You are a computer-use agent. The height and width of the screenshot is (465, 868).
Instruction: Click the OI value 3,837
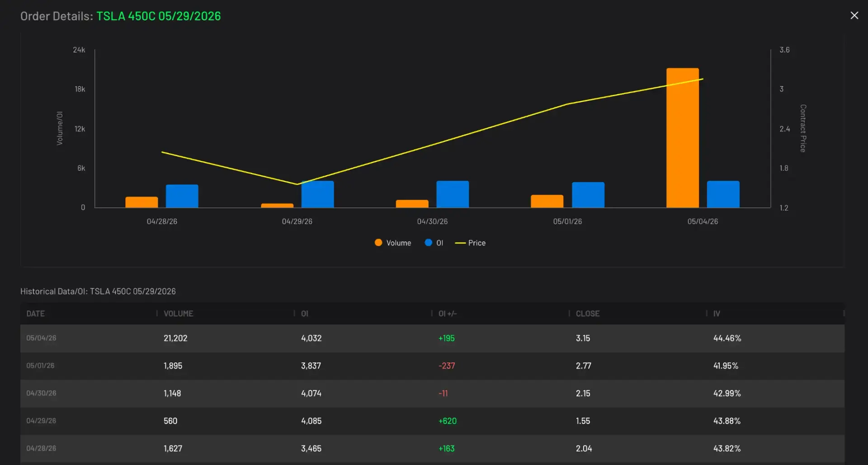tap(311, 366)
